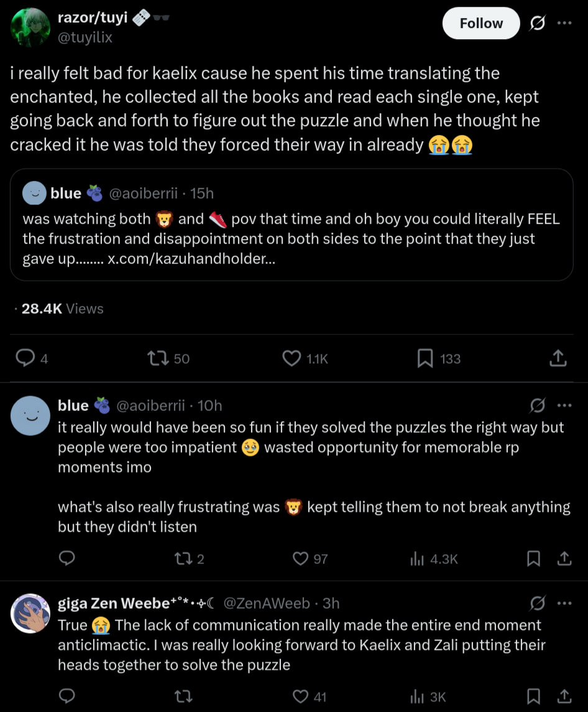The height and width of the screenshot is (712, 588).
Task: Bookmark the main post with 133 bookmarks
Action: [x=425, y=358]
